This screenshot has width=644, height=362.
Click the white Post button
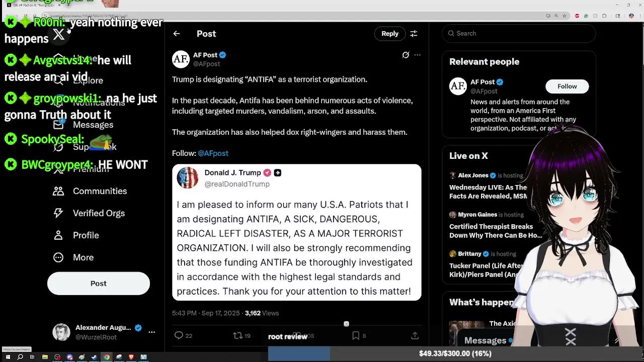99,284
